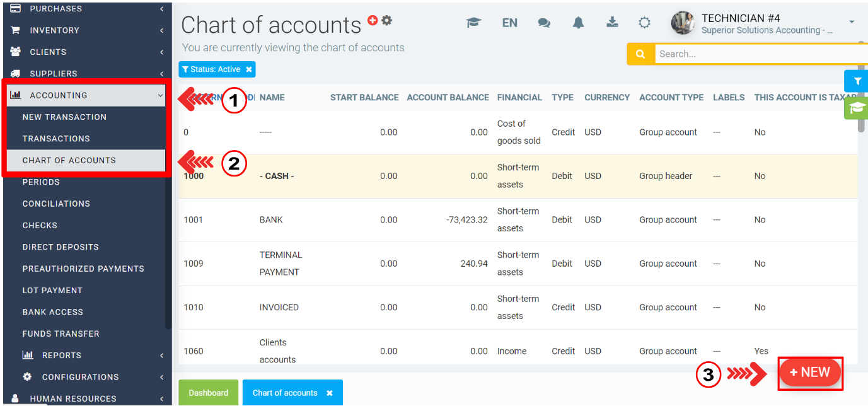Close the Chart of accounts bottom tab
Image resolution: width=868 pixels, height=406 pixels.
(x=329, y=393)
